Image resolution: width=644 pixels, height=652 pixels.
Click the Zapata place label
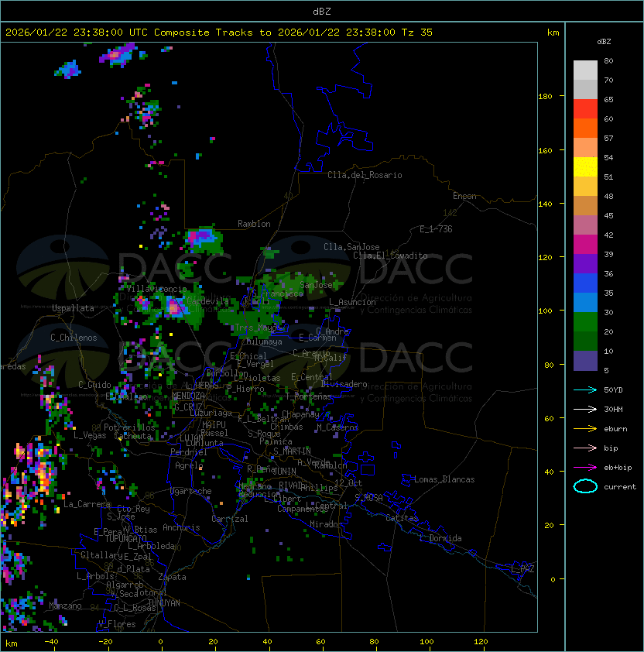172,577
